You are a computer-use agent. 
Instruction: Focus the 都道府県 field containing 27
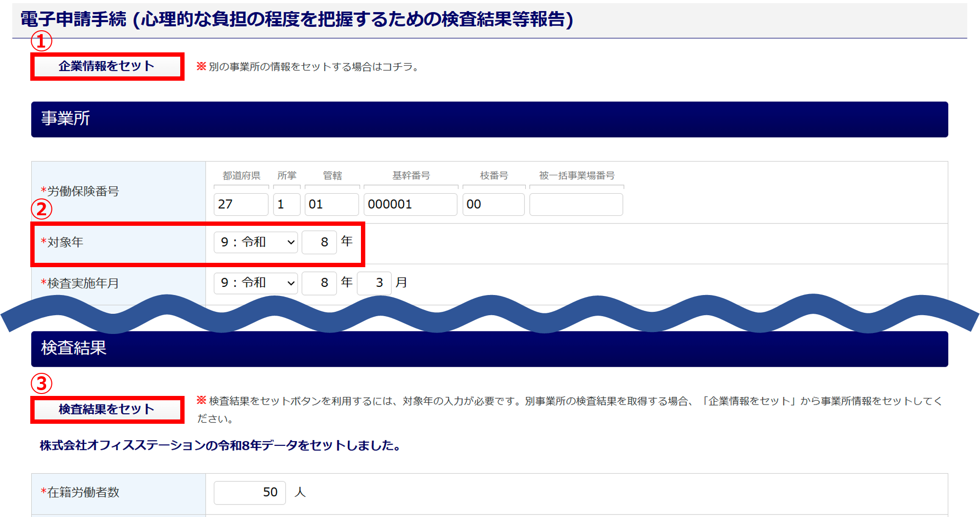tap(241, 205)
